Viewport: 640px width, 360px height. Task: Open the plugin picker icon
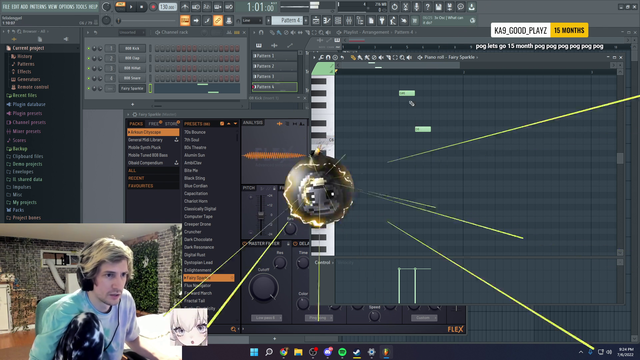[x=382, y=20]
